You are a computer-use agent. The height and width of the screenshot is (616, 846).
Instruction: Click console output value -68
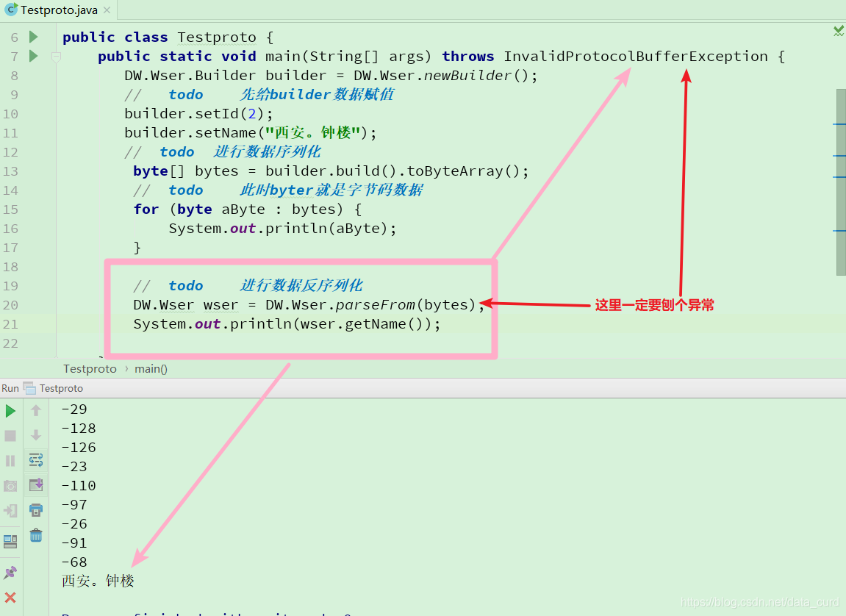[74, 562]
